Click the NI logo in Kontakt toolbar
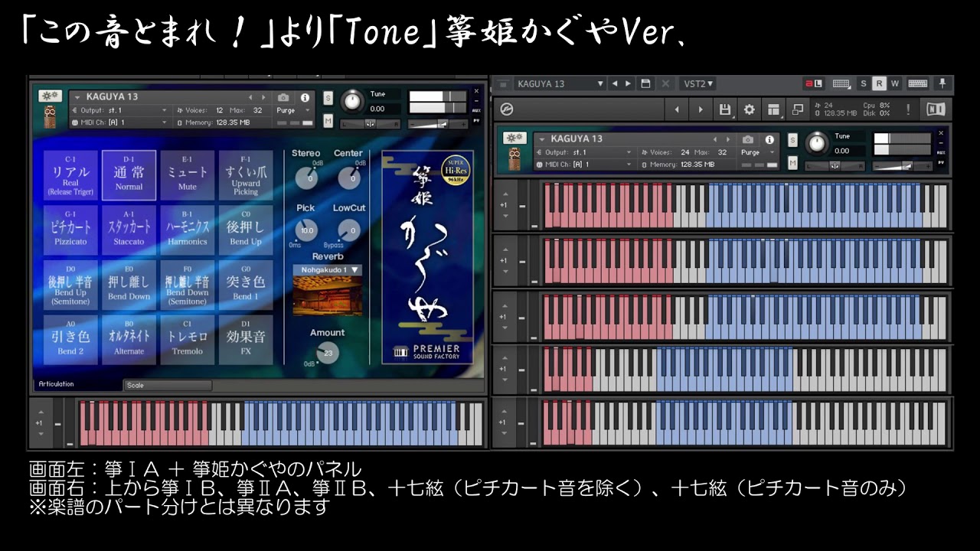The image size is (980, 551). click(x=936, y=109)
